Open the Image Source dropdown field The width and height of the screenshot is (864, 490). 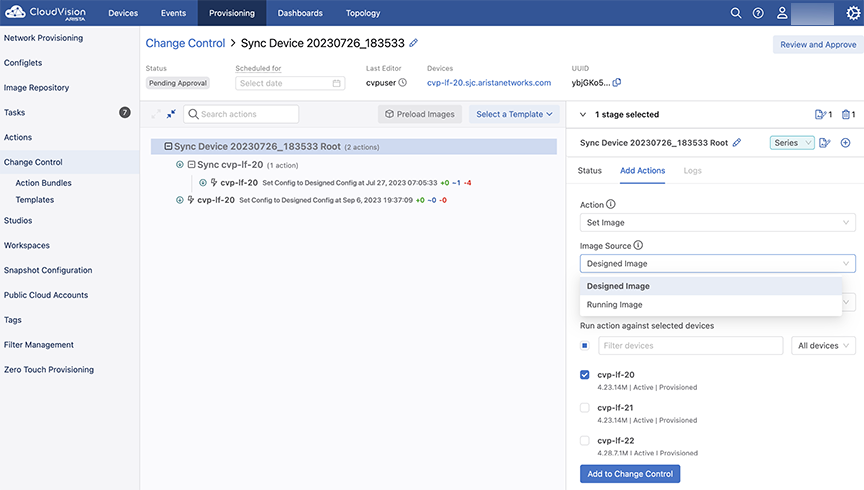pyautogui.click(x=717, y=263)
